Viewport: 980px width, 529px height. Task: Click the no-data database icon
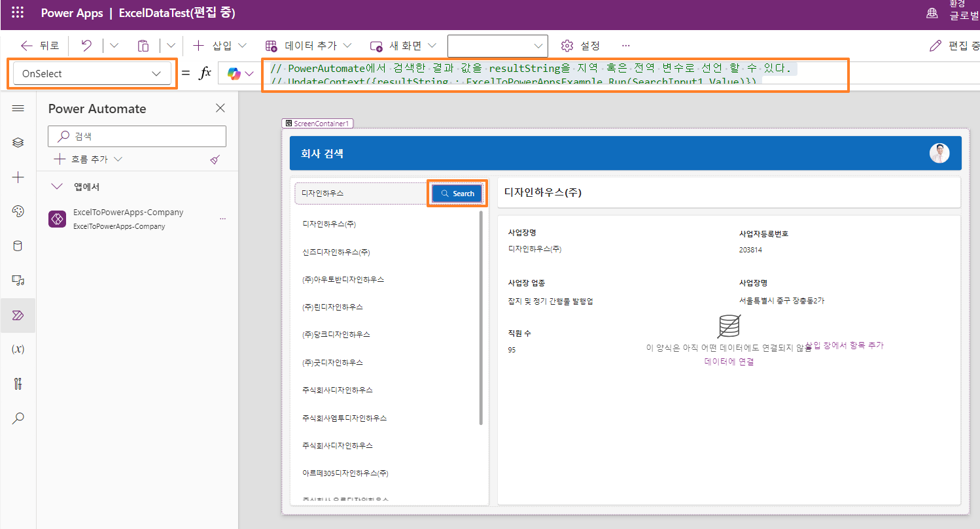pyautogui.click(x=729, y=326)
